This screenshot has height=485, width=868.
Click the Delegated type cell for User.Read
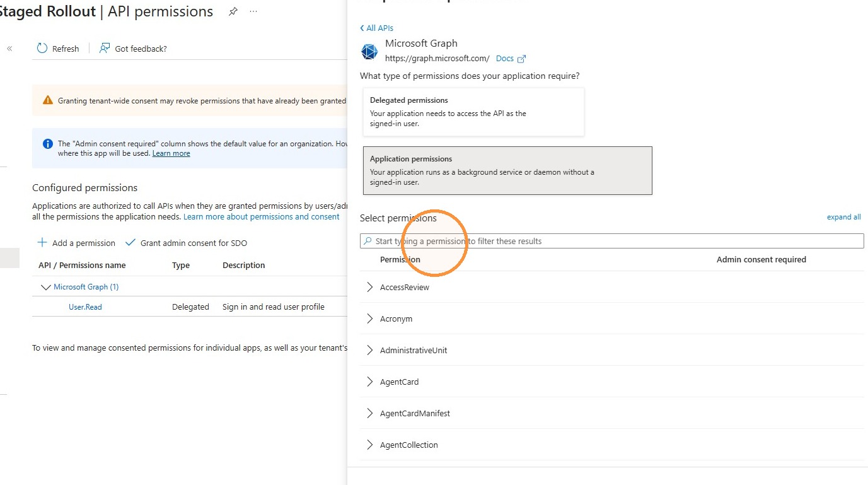click(x=190, y=307)
